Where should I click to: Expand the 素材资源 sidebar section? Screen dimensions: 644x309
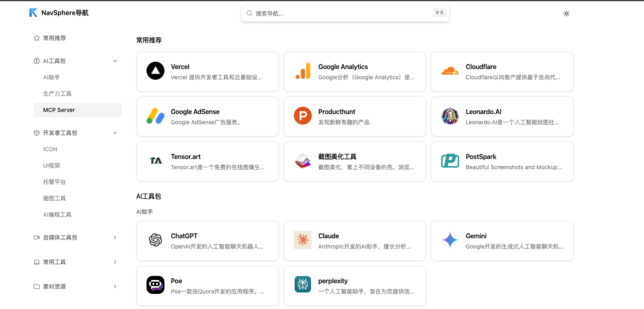115,287
